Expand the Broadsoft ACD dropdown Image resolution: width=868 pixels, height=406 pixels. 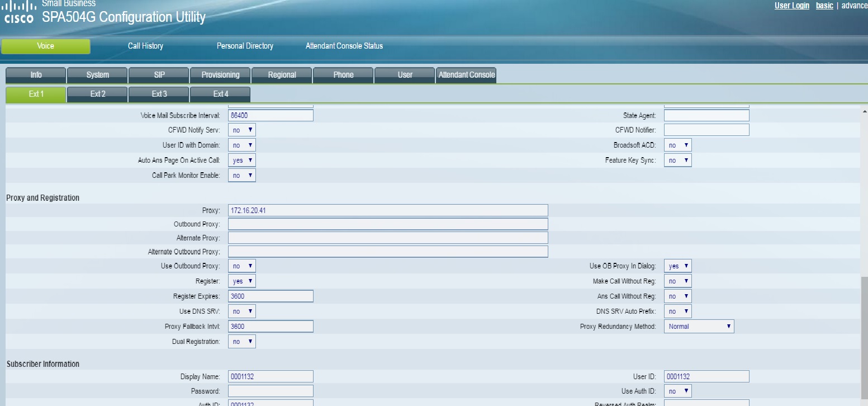pyautogui.click(x=677, y=145)
